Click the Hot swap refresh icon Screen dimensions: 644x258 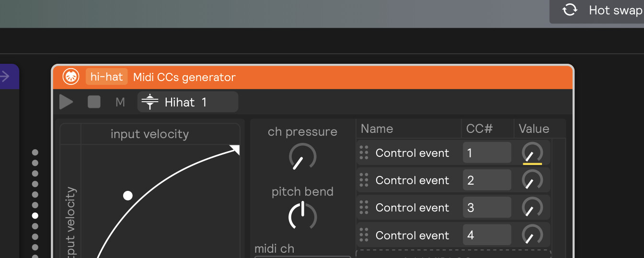(569, 10)
